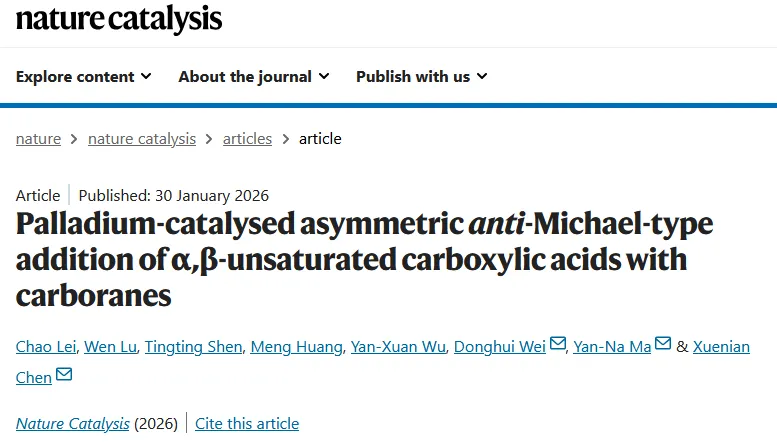Expand the Publish with us dropdown
777x445 pixels.
click(422, 77)
